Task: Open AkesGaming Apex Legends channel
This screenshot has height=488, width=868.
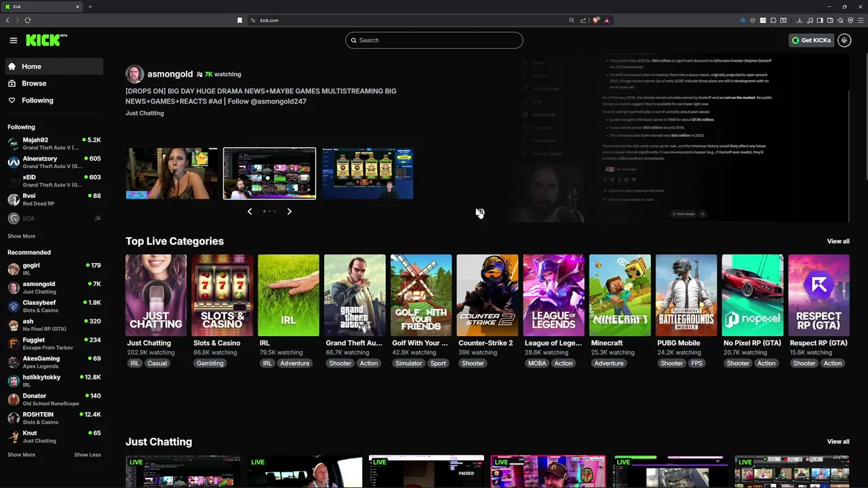Action: 54,362
